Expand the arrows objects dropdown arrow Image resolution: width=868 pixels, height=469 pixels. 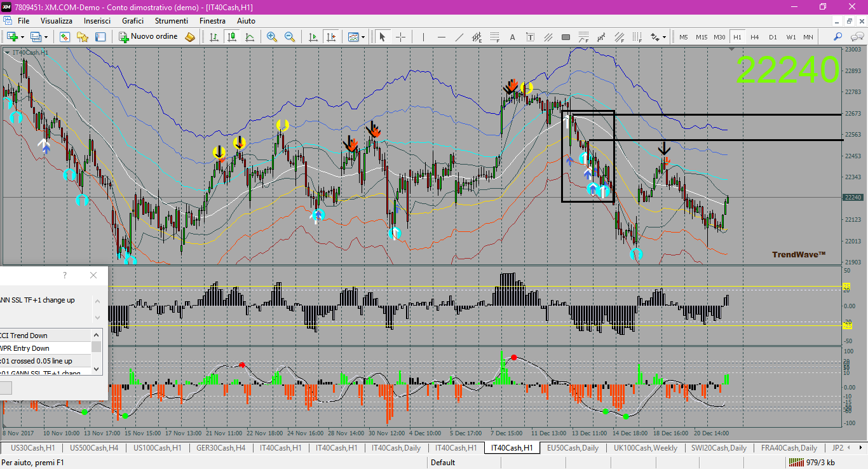click(x=665, y=37)
